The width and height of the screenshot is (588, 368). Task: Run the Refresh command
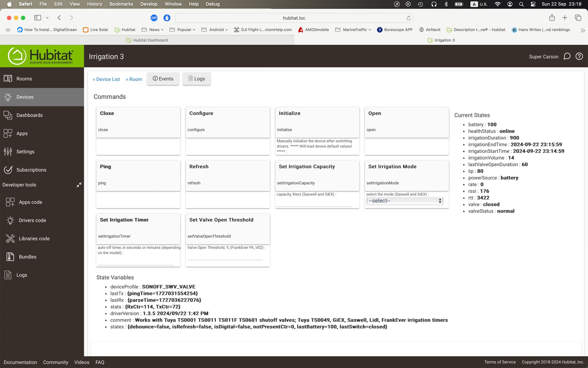[228, 175]
